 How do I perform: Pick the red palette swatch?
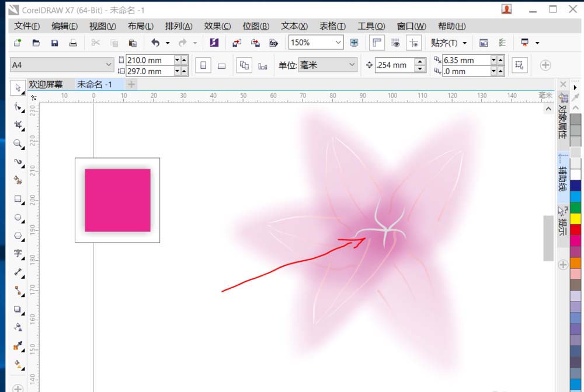575,229
